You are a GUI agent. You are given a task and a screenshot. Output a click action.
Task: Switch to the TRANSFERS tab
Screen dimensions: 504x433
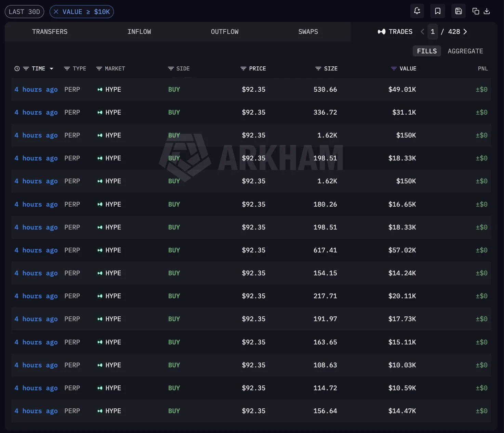point(50,31)
